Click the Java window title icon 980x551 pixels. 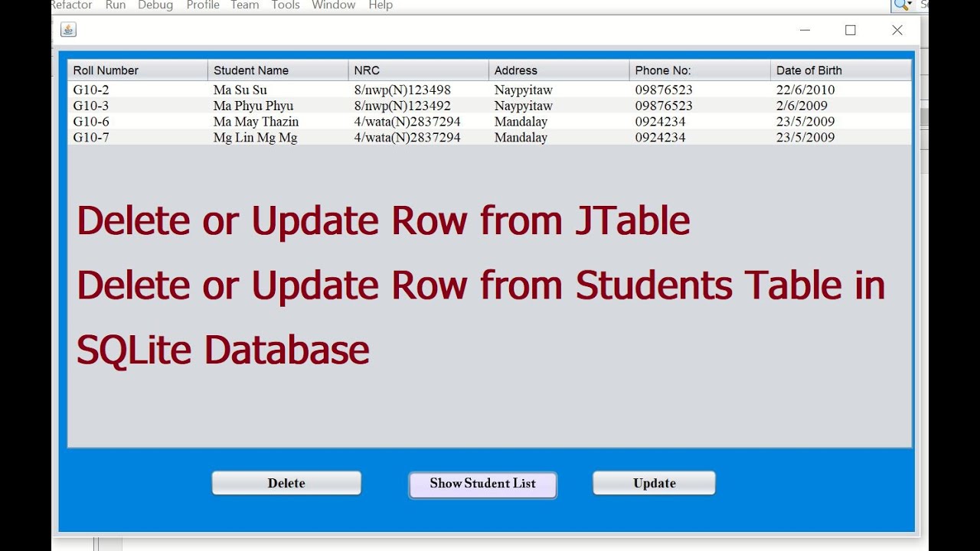pos(68,30)
